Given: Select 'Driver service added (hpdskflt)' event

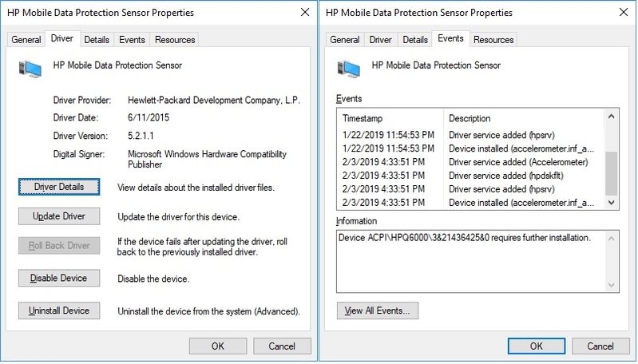Looking at the screenshot, I should pyautogui.click(x=472, y=176).
